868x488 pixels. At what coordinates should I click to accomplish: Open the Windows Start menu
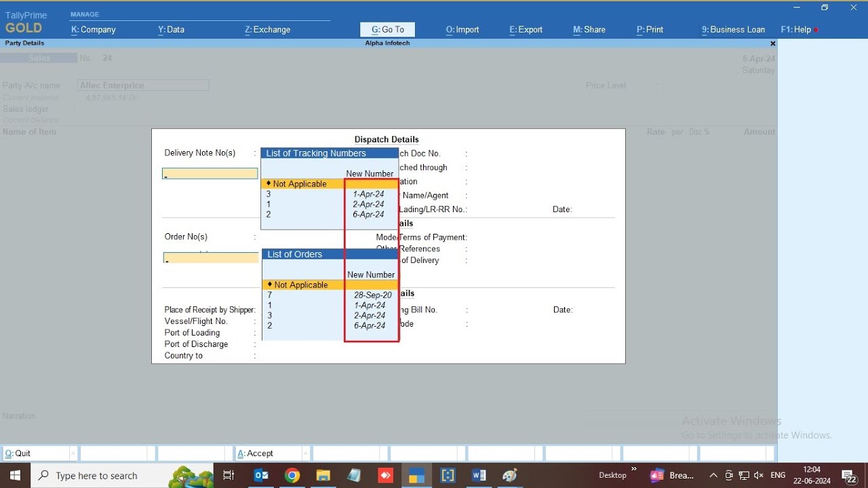[x=14, y=475]
